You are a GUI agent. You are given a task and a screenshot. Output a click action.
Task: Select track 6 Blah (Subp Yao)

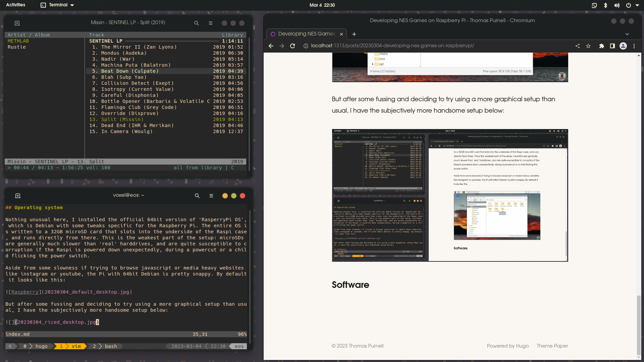166,77
